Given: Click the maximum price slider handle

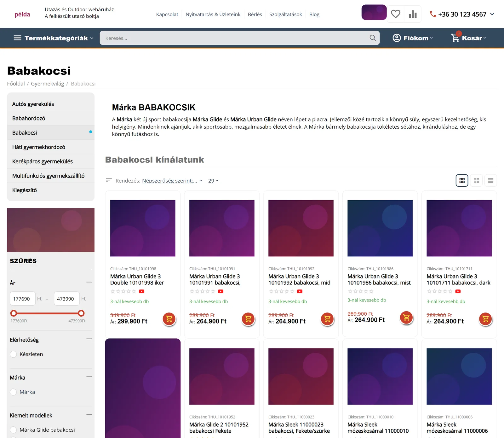Looking at the screenshot, I should tap(81, 313).
